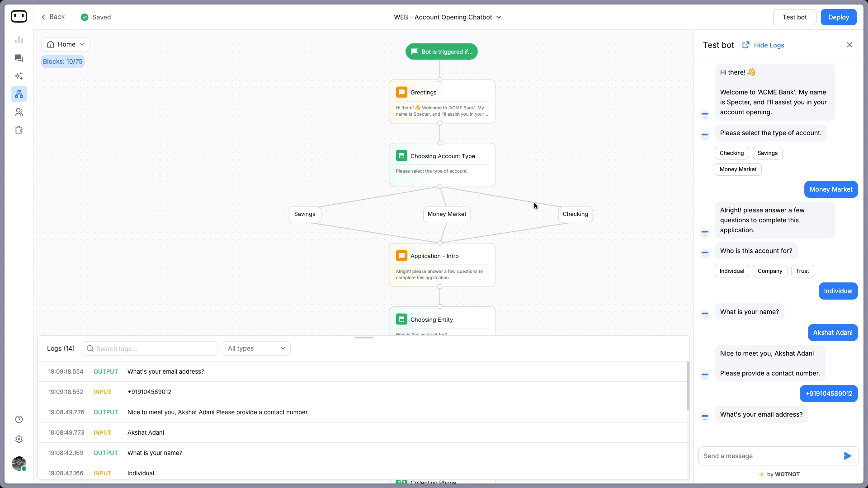
Task: Open the integrations puzzle piece icon
Action: pyautogui.click(x=19, y=130)
